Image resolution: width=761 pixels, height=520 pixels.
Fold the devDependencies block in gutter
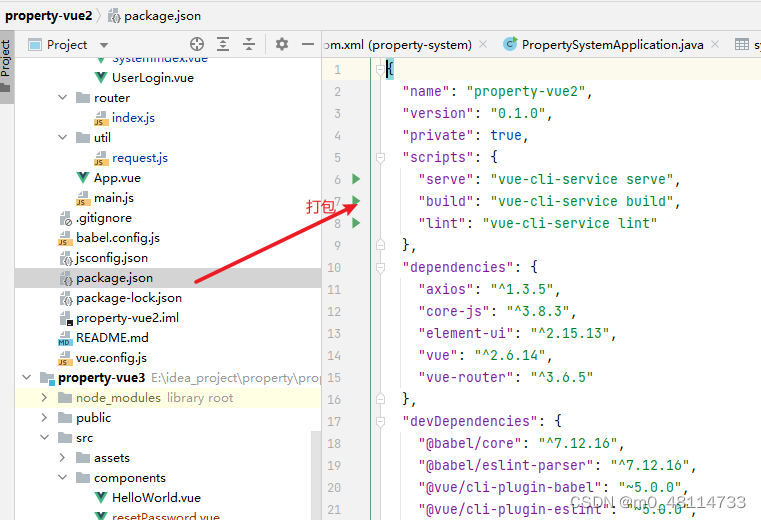click(x=380, y=421)
